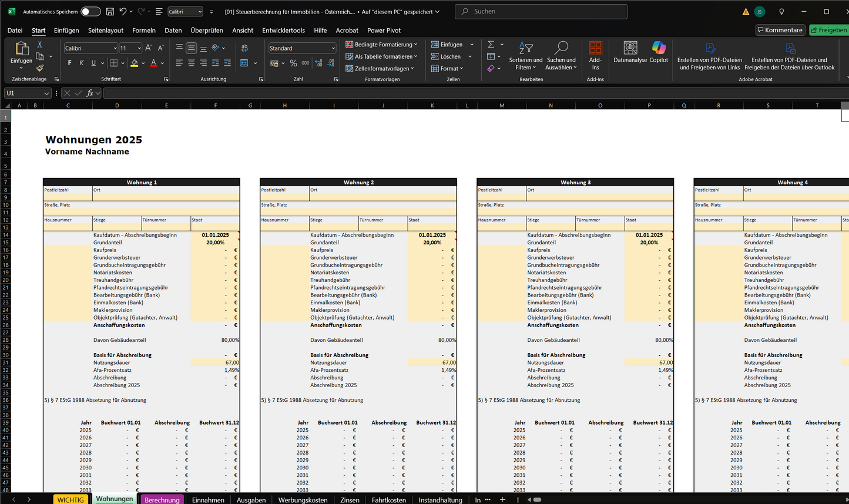The width and height of the screenshot is (849, 504).
Task: Click the Format Painter brush icon
Action: coord(39,68)
